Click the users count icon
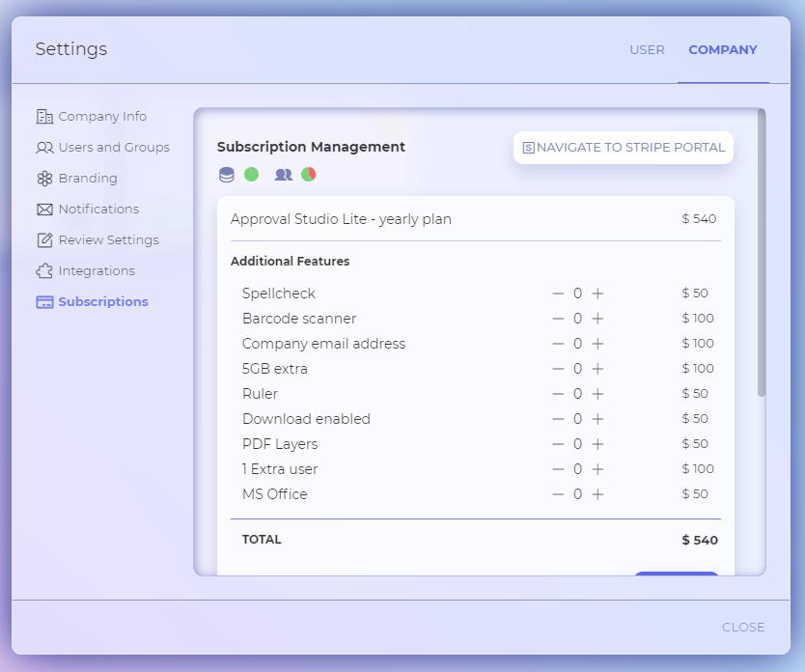 pyautogui.click(x=284, y=175)
